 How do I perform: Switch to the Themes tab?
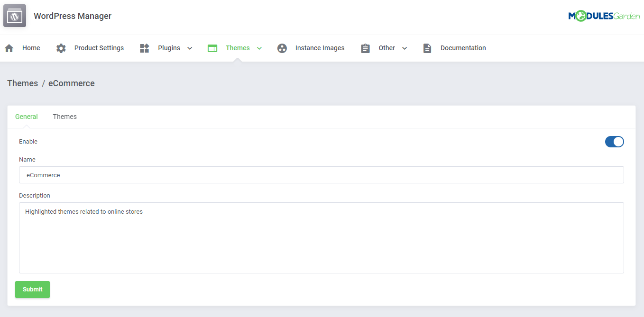[x=64, y=117]
